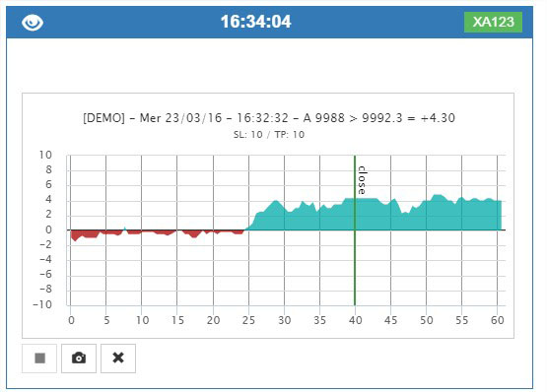Take a snapshot with the camera button

[x=79, y=359]
